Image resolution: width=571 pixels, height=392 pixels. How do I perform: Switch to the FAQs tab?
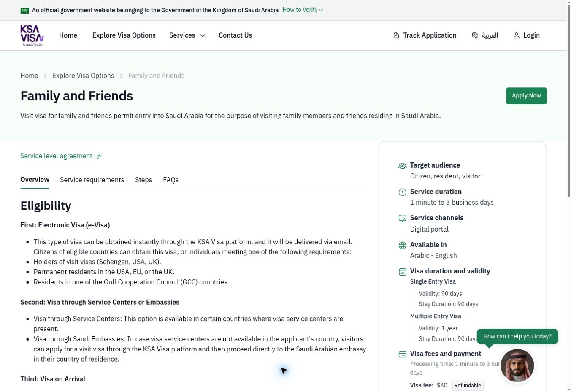171,180
